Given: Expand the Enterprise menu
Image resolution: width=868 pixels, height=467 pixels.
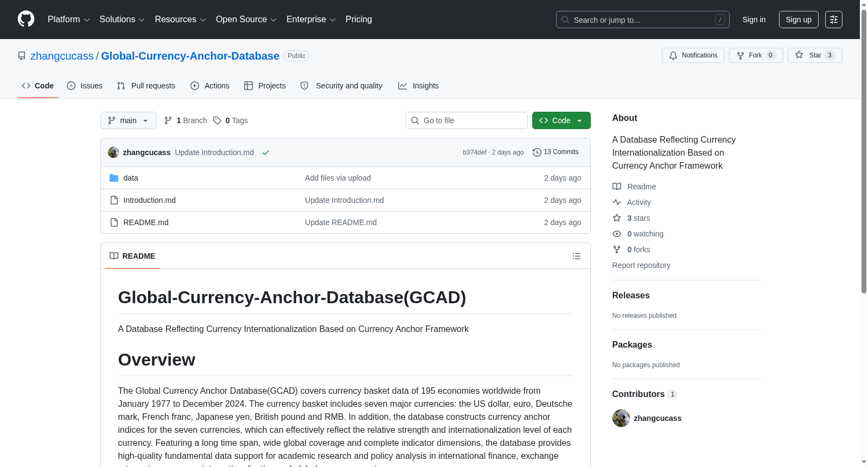Looking at the screenshot, I should 311,20.
